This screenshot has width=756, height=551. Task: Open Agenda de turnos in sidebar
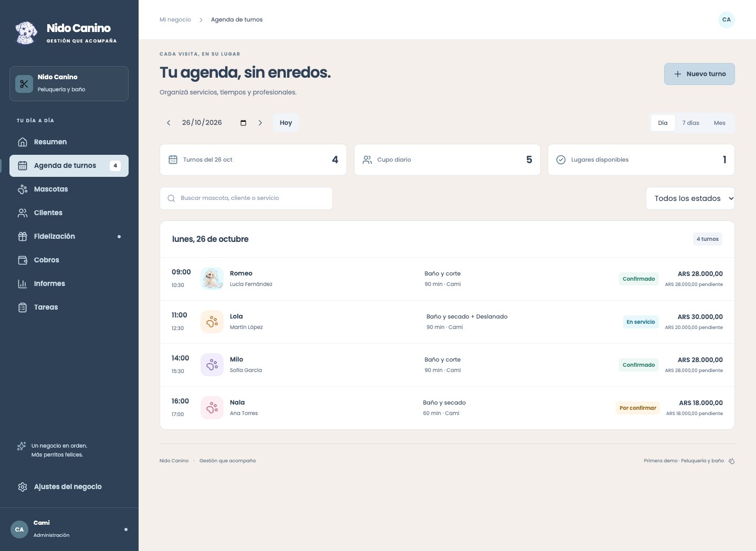69,166
